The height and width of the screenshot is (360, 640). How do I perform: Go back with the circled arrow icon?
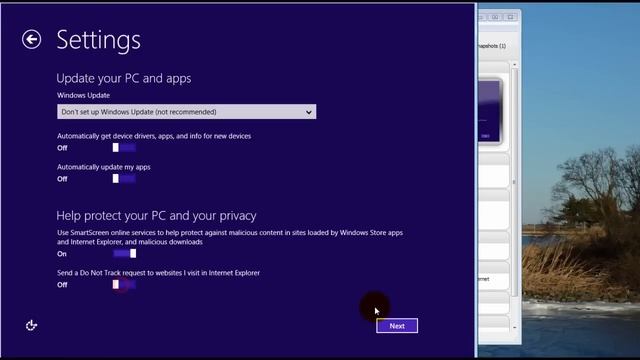coord(31,39)
